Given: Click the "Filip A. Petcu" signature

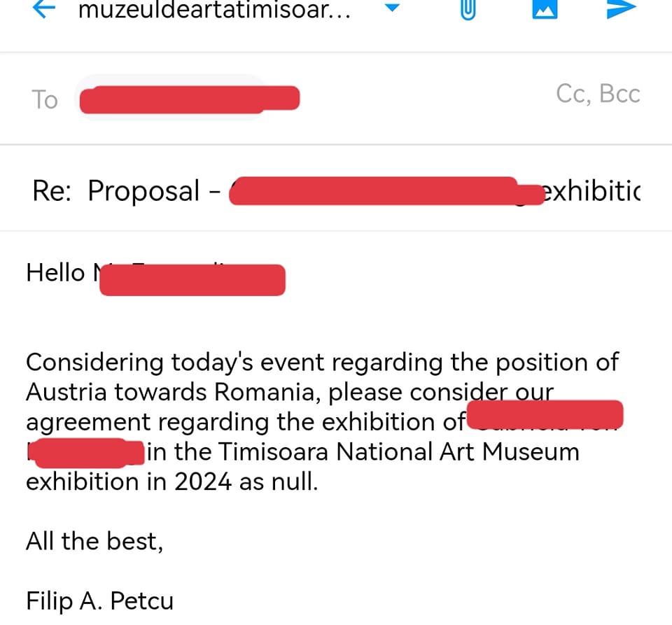Looking at the screenshot, I should (99, 601).
